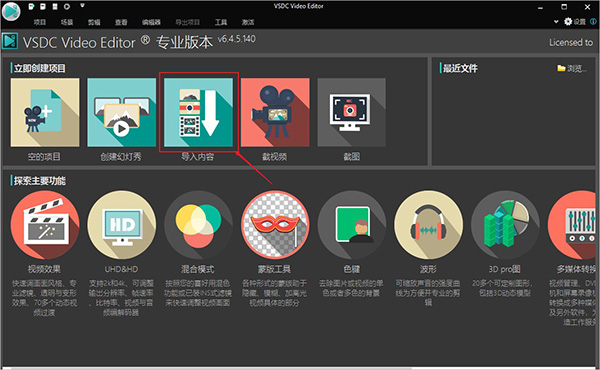
Task: Open the 色键 chroma key feature
Action: 352,225
